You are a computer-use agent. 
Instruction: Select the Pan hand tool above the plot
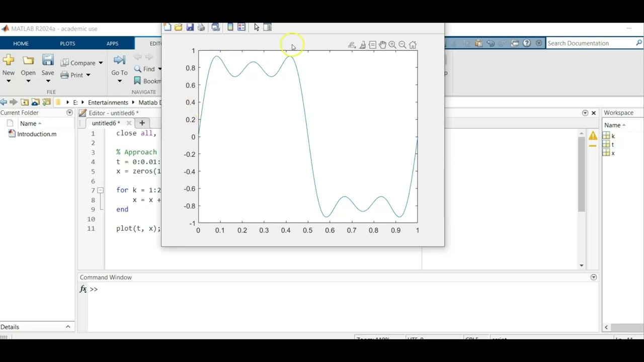[382, 45]
